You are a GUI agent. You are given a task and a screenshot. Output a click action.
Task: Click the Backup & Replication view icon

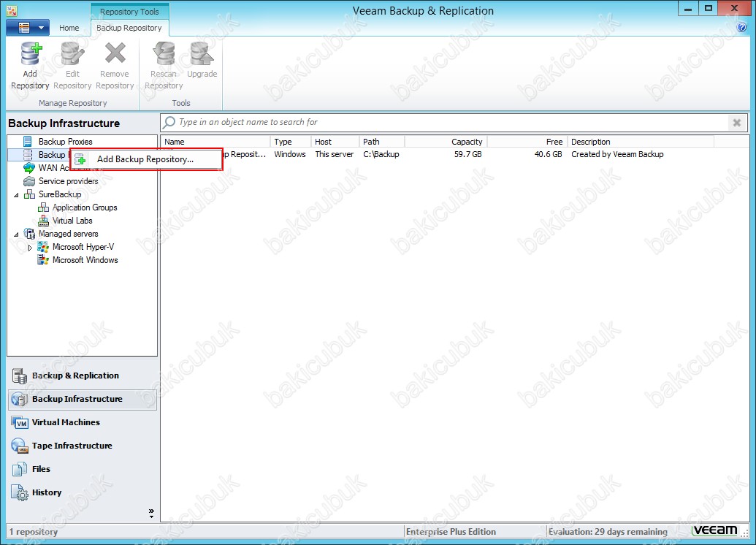(20, 376)
